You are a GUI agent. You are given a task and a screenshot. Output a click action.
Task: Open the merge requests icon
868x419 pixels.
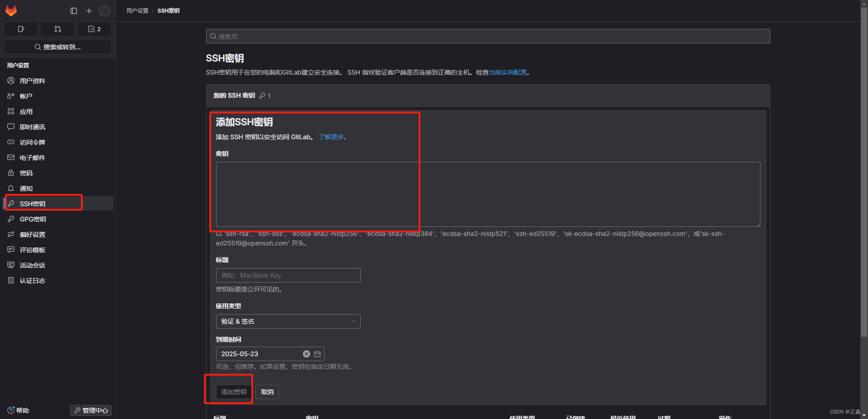click(x=57, y=29)
